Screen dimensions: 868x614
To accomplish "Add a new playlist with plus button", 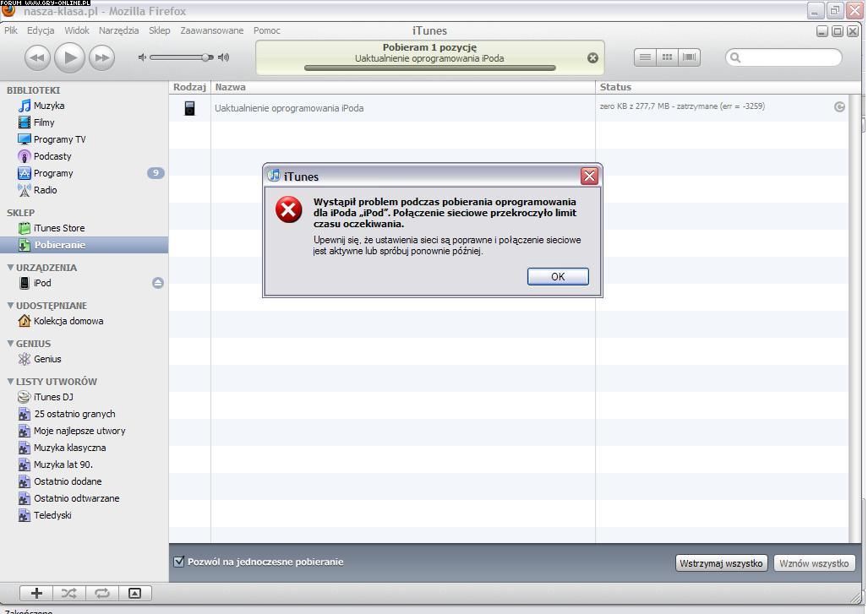I will pos(36,593).
